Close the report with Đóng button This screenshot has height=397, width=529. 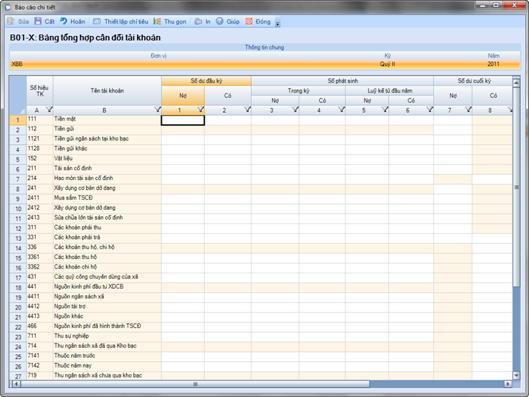tap(258, 22)
